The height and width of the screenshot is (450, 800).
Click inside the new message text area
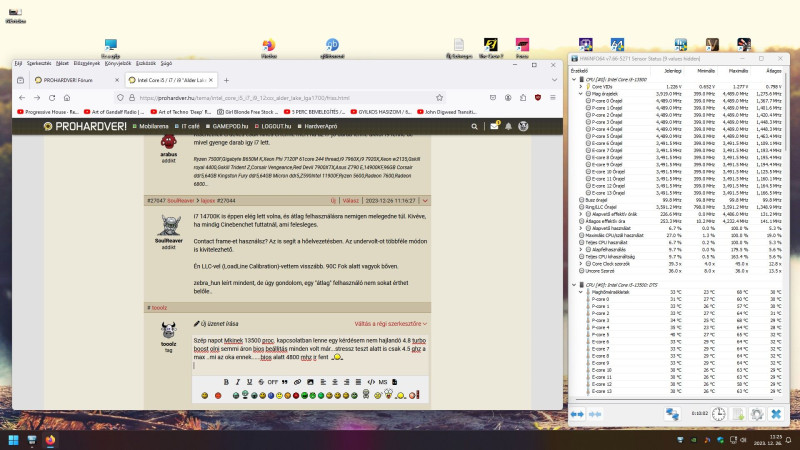pos(310,353)
